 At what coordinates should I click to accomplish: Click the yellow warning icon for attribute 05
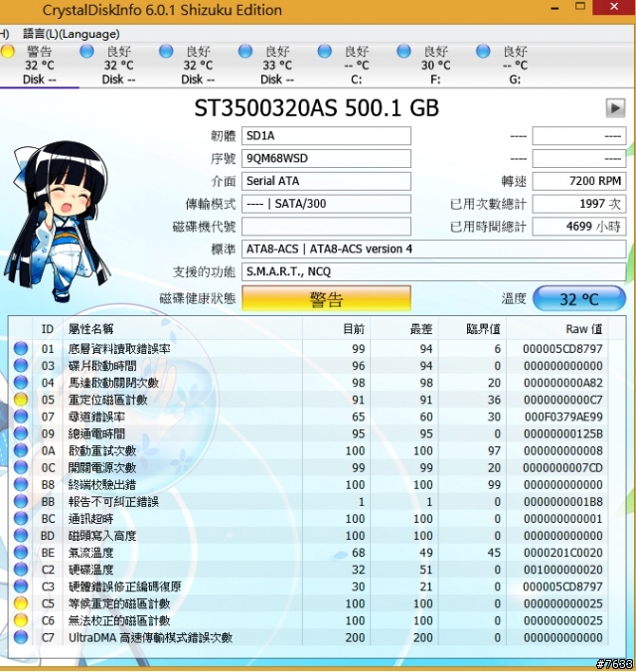tap(21, 400)
